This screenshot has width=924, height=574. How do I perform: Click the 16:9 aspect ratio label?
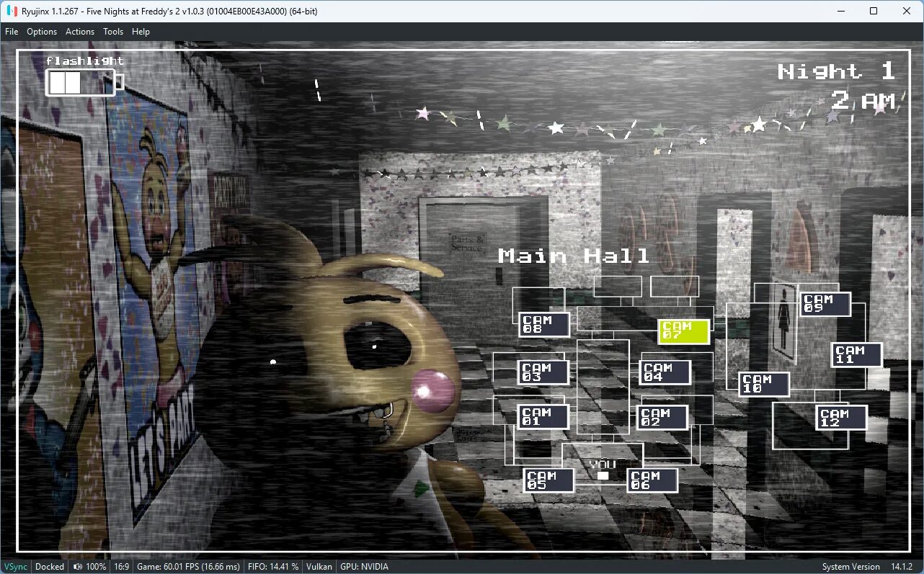tap(122, 567)
